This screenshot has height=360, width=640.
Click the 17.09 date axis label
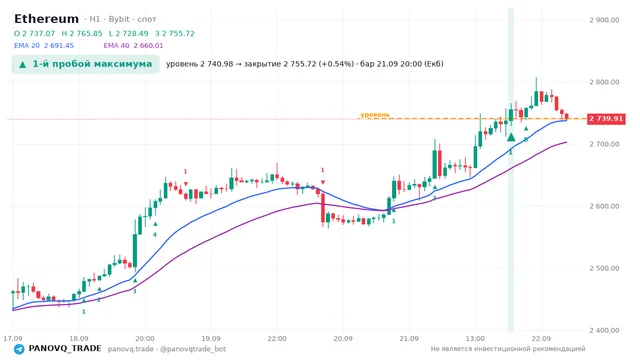click(13, 338)
